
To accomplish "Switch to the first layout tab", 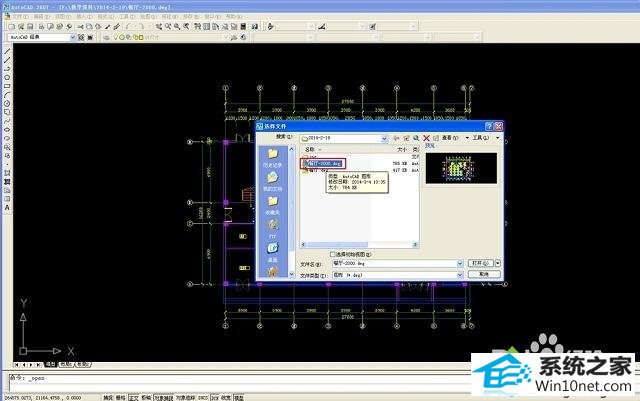I will tap(66, 364).
